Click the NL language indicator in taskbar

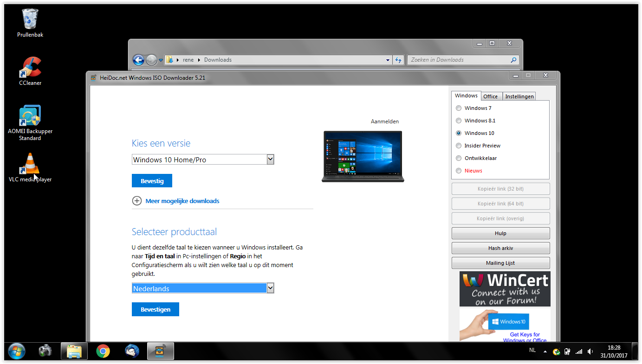[x=532, y=351]
